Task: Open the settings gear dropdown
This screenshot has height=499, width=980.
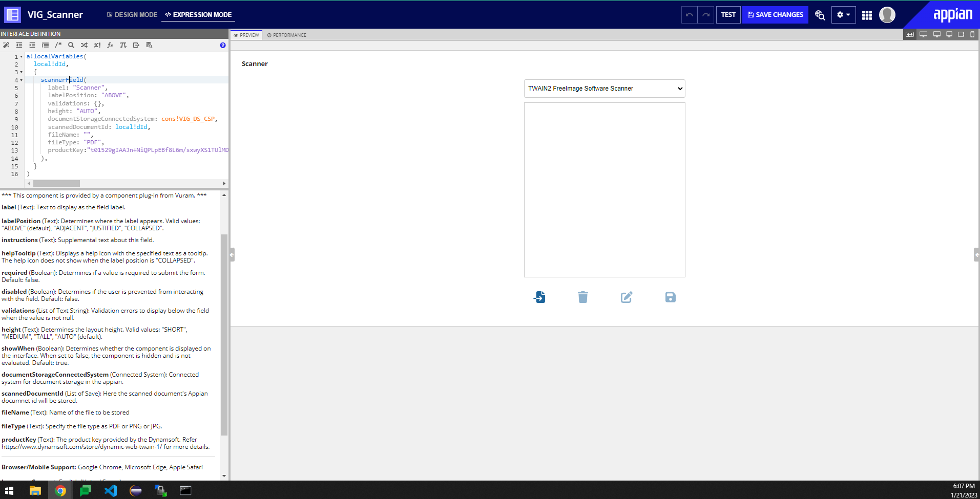Action: tap(843, 15)
